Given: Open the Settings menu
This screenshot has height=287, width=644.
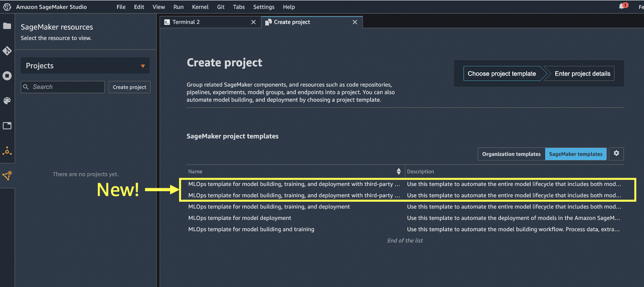Looking at the screenshot, I should [x=264, y=7].
